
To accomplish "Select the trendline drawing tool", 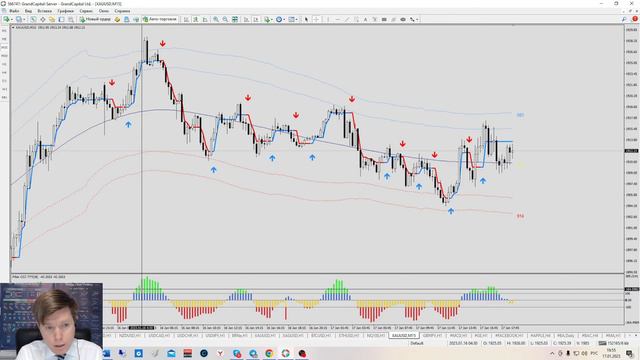I will pyautogui.click(x=347, y=19).
